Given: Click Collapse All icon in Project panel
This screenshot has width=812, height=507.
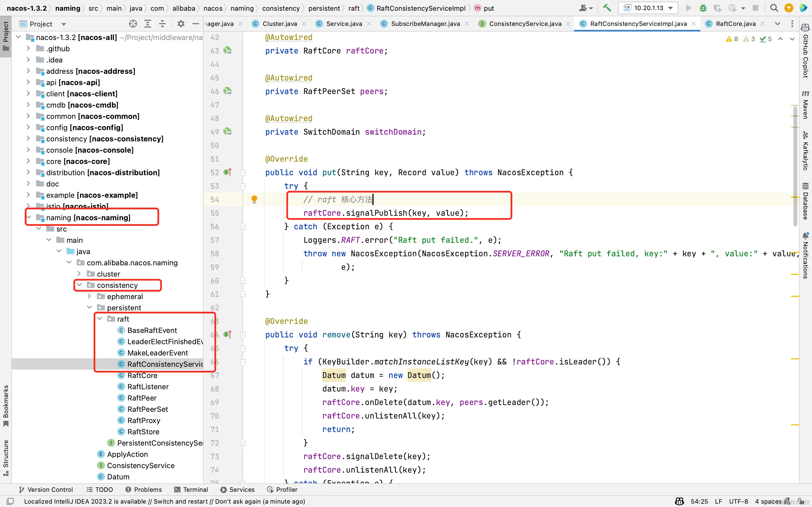Looking at the screenshot, I should click(x=162, y=24).
